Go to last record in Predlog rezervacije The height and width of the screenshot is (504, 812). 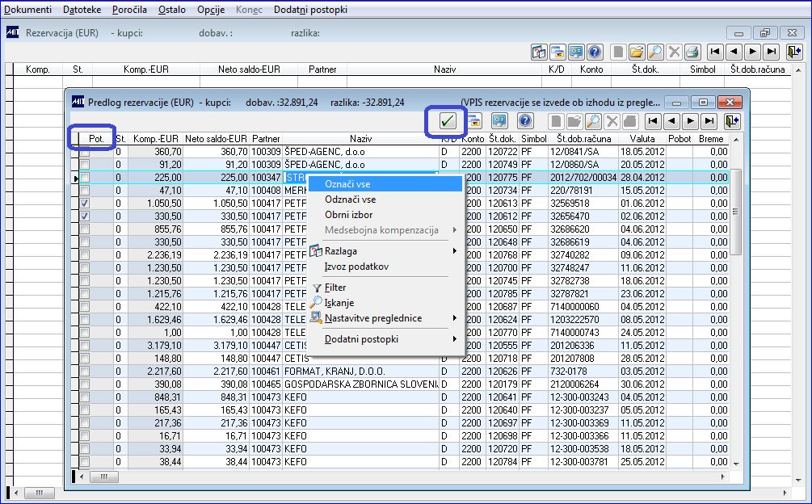709,121
